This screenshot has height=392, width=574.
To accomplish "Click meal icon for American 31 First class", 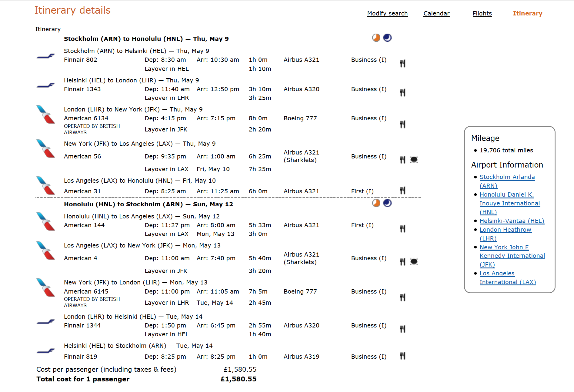I will coord(402,191).
